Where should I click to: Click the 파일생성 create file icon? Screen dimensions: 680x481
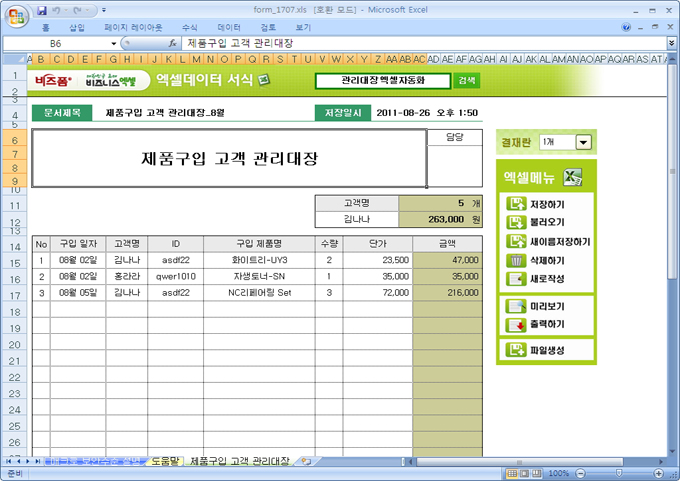[x=517, y=350]
